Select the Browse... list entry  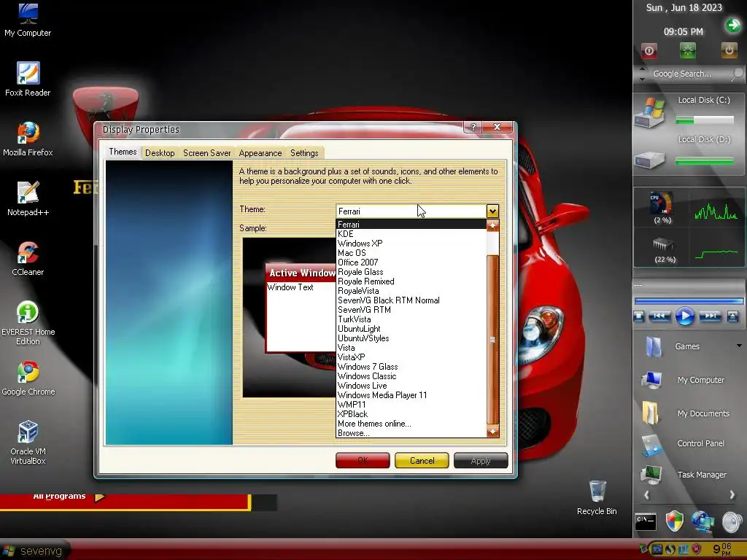click(x=411, y=433)
